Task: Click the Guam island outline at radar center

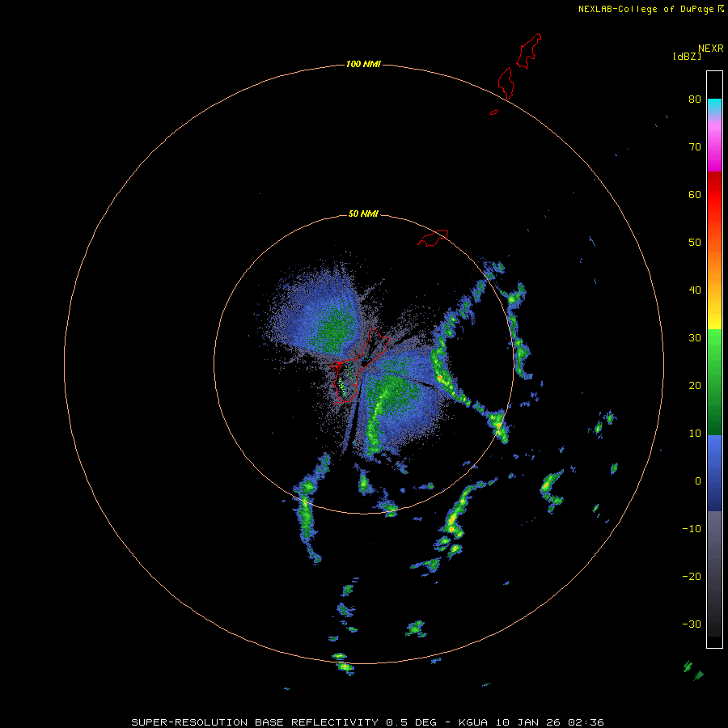Action: 360,365
